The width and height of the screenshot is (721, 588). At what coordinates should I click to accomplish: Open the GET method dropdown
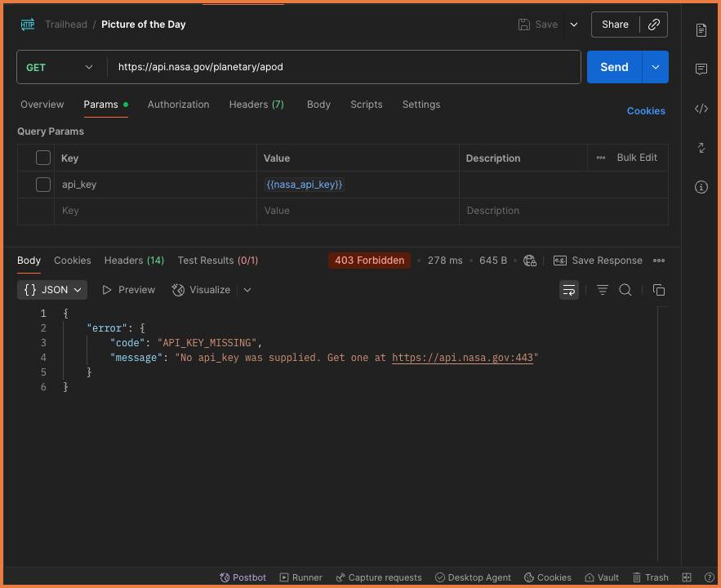(60, 67)
